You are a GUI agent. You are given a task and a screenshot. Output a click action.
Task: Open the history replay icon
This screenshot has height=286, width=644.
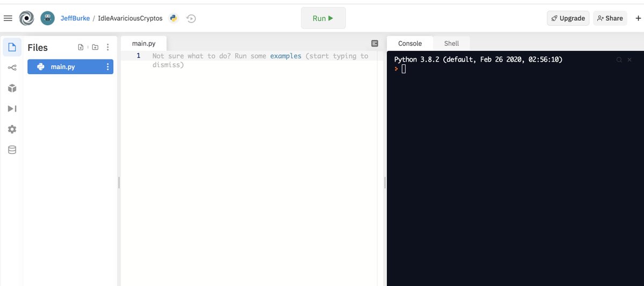[x=191, y=18]
